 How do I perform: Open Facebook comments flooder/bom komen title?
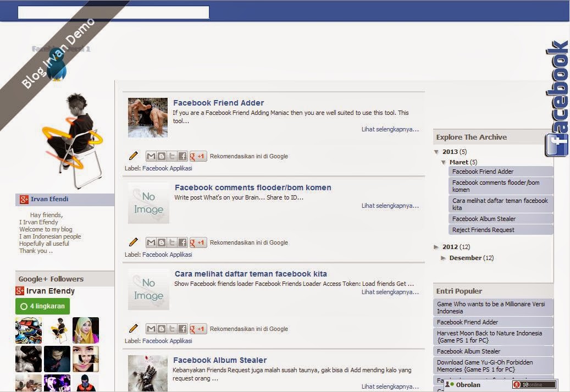[x=253, y=187]
